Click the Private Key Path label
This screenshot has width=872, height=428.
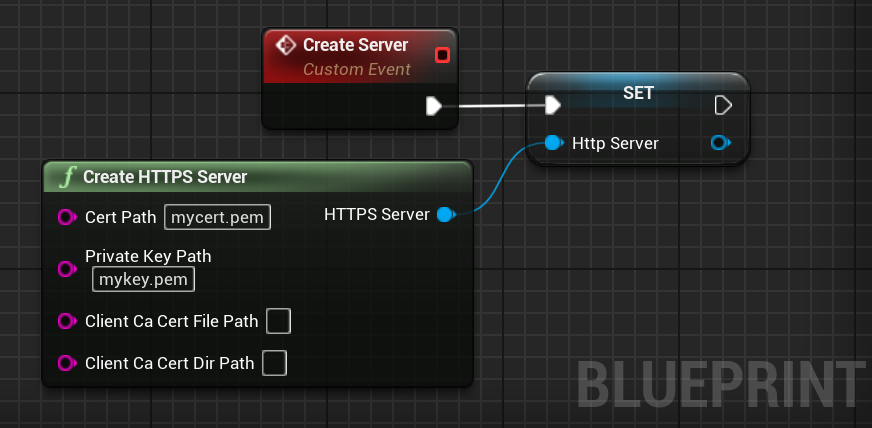[x=148, y=256]
